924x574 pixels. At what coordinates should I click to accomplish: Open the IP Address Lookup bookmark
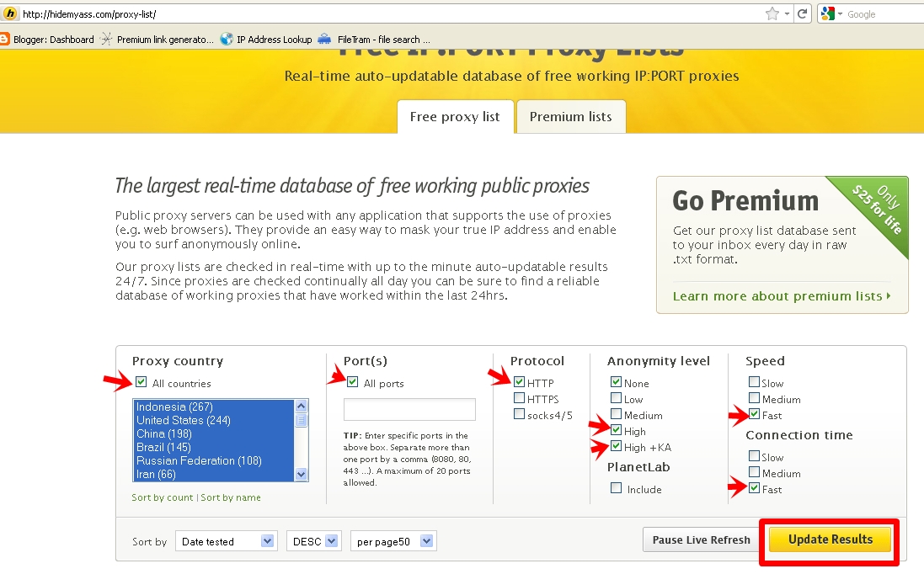click(x=266, y=40)
